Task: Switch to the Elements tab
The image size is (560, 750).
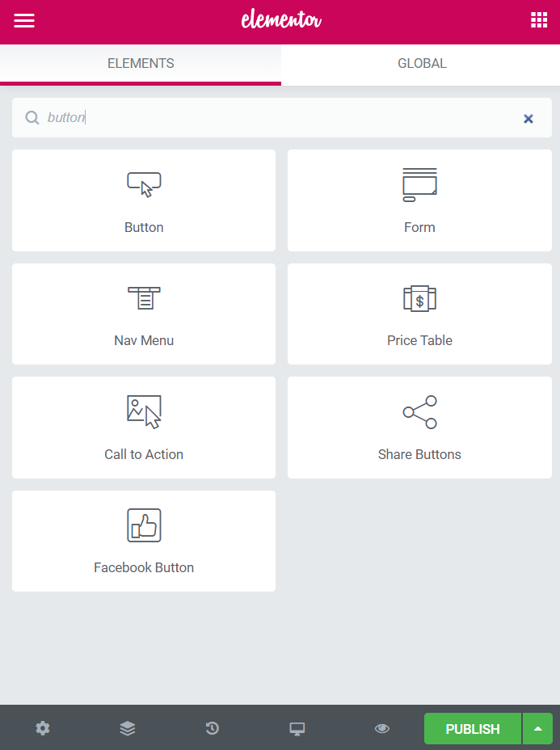Action: tap(141, 64)
